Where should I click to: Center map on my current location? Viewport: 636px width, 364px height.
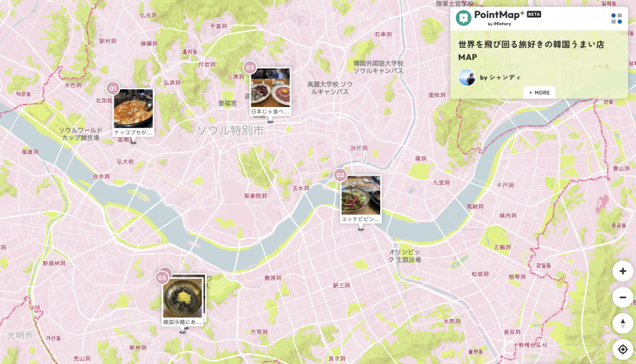click(622, 350)
